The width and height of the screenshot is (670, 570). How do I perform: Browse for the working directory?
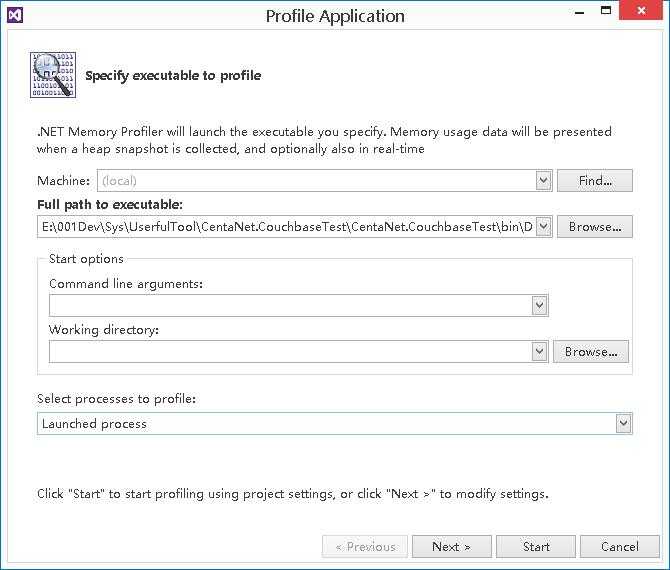pos(590,352)
